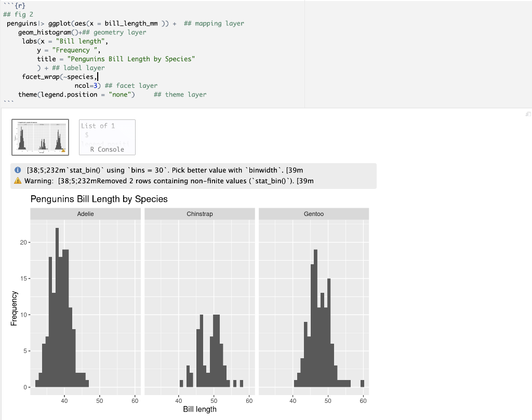Select the Gentoo facet strip label
The height and width of the screenshot is (420, 532).
[x=313, y=213]
